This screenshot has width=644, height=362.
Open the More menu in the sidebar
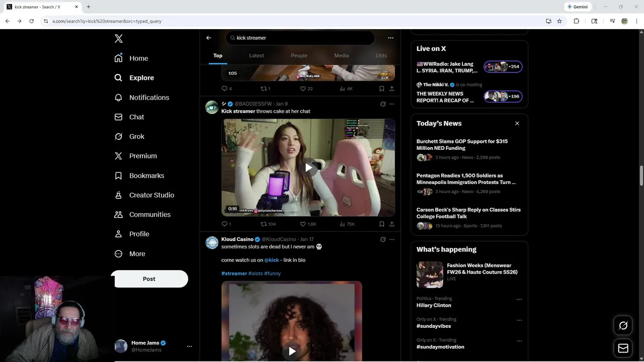tap(130, 254)
